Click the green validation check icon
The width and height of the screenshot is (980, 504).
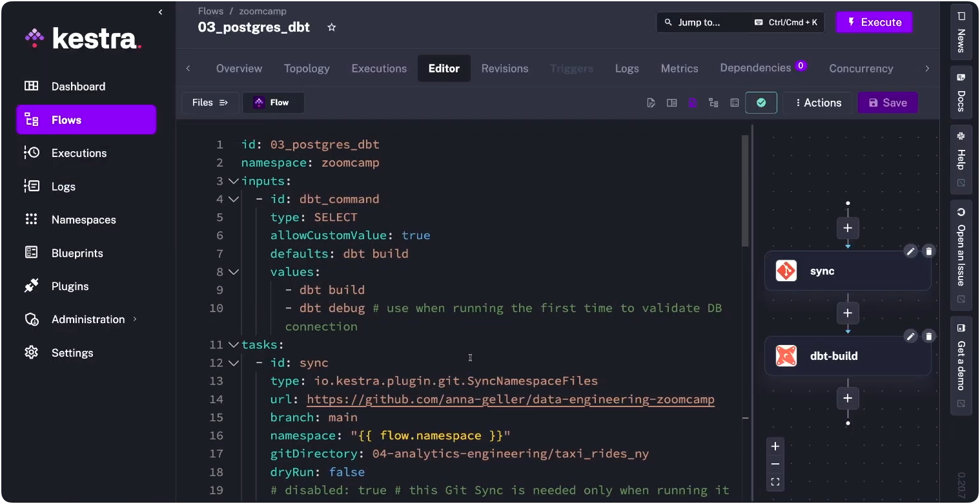761,102
